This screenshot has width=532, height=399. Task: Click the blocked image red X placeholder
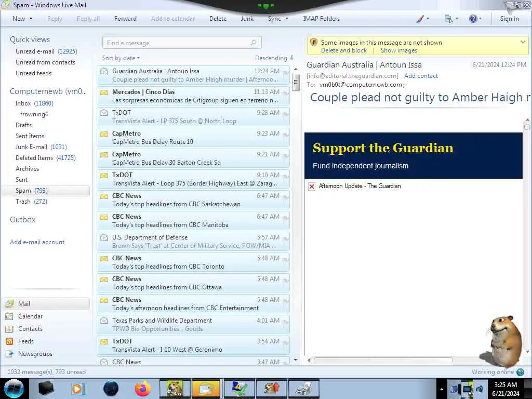(312, 187)
